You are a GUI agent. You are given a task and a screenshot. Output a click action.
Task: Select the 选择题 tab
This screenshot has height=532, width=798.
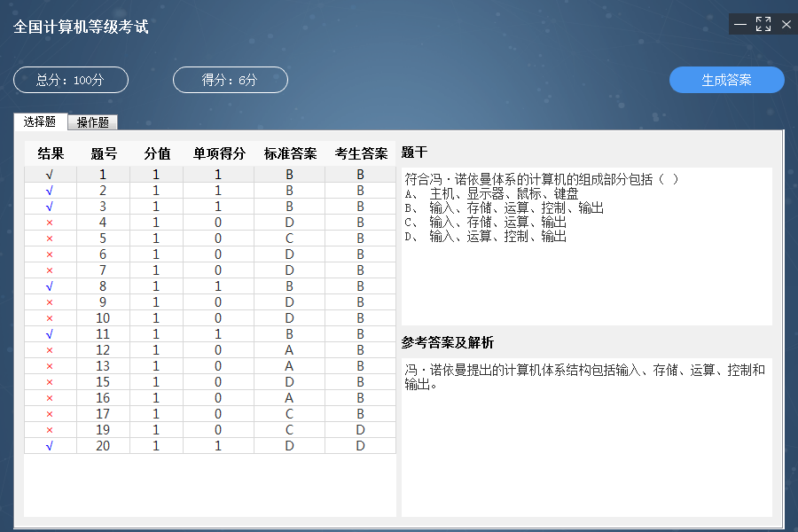point(40,121)
